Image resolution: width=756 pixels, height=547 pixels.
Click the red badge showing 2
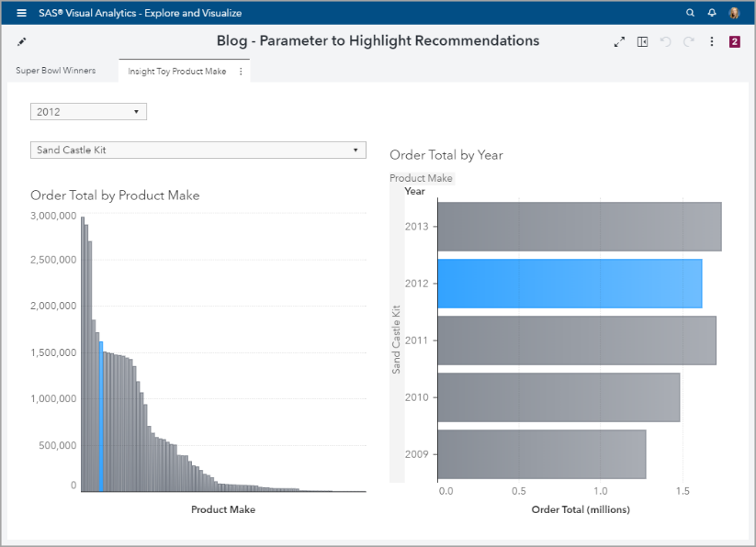coord(735,41)
